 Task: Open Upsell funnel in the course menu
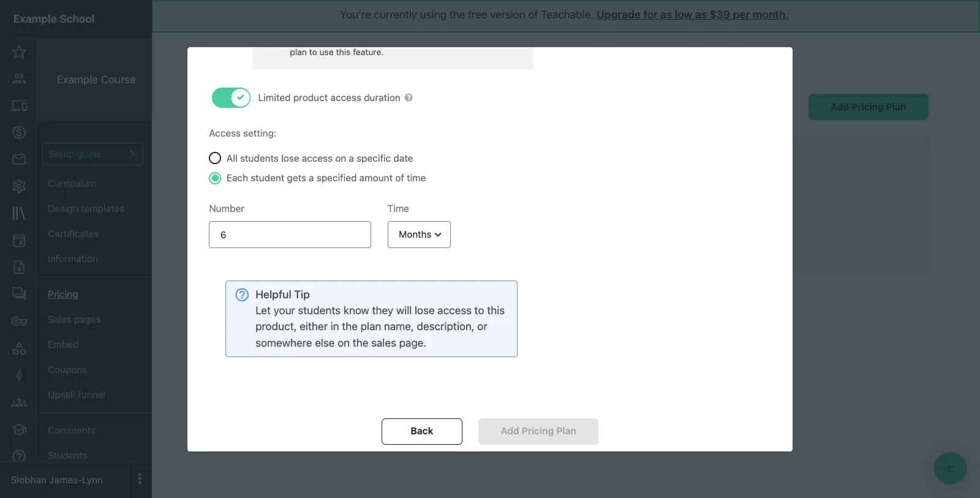(x=76, y=395)
